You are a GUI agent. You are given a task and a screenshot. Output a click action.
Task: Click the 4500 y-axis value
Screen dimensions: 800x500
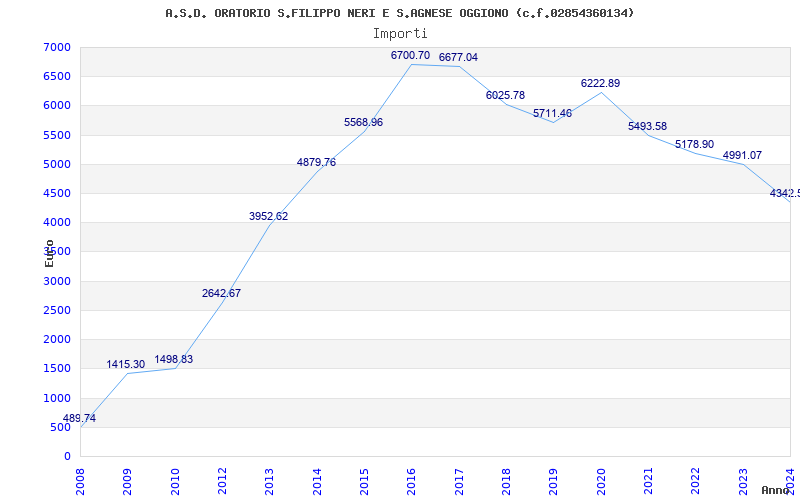coord(57,193)
